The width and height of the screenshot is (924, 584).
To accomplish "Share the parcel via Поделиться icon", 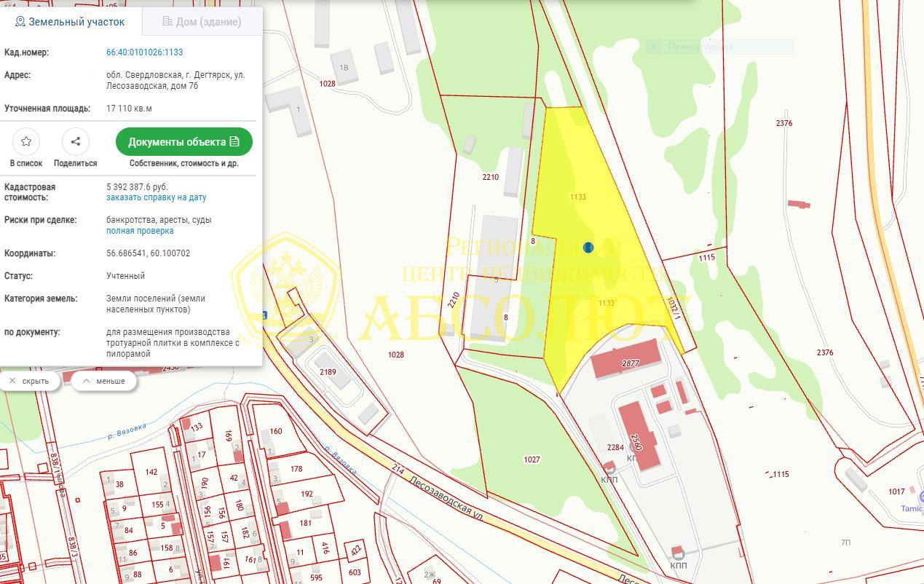I will pos(76,141).
